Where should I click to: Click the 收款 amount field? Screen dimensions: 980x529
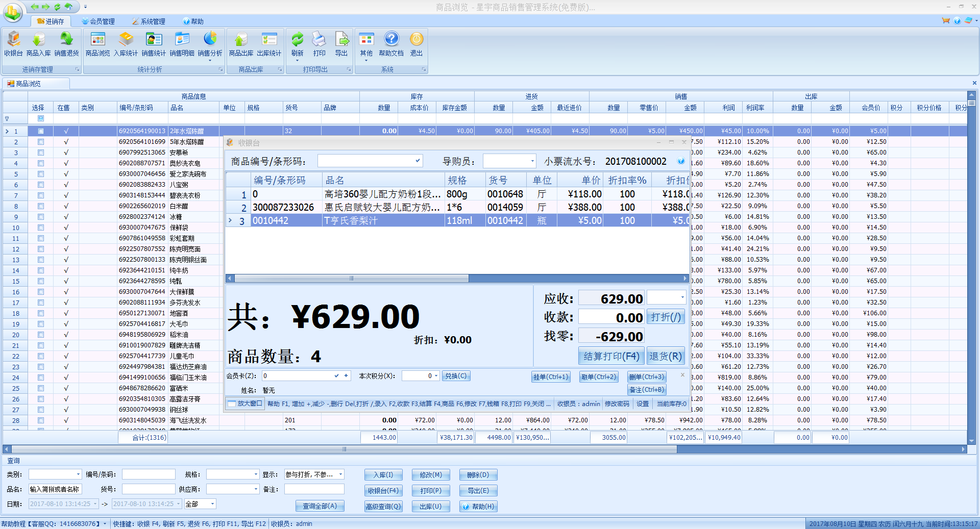(611, 317)
